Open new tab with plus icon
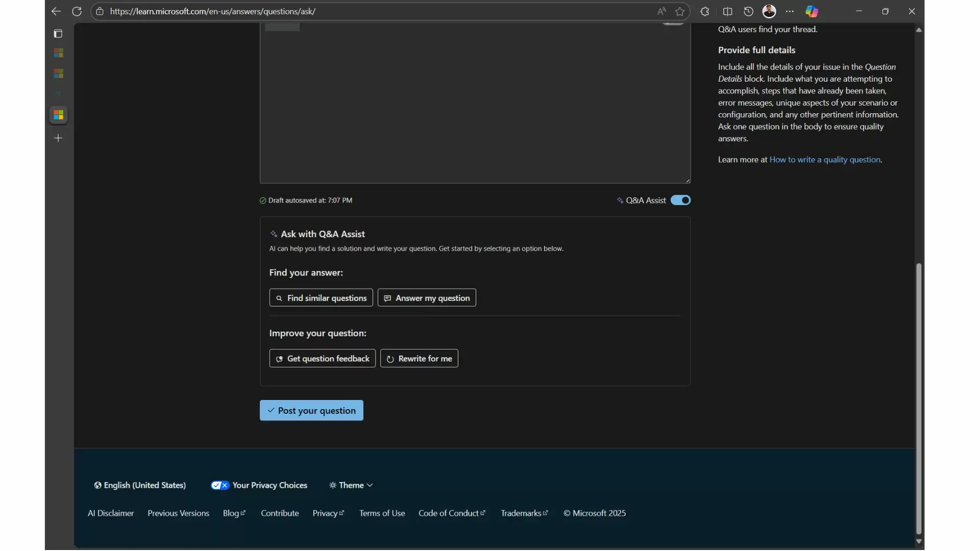980x551 pixels. coord(58,138)
